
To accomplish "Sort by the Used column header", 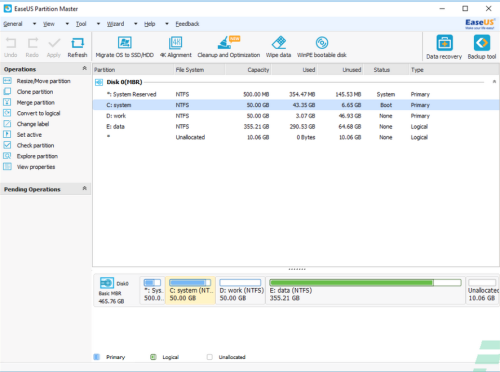I will (295, 70).
